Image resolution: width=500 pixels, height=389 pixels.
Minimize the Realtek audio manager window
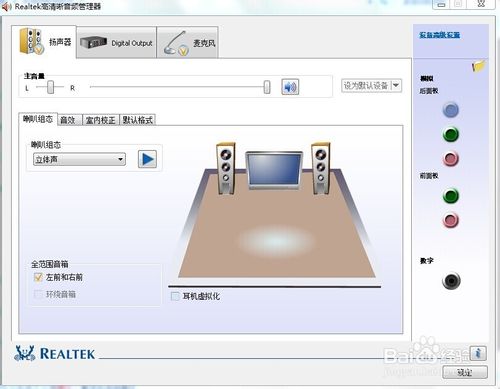(441, 4)
